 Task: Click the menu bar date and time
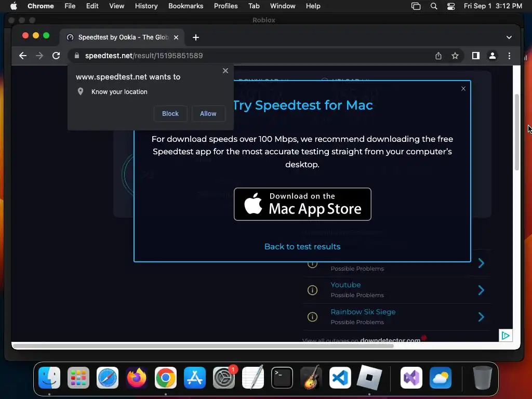point(493,6)
